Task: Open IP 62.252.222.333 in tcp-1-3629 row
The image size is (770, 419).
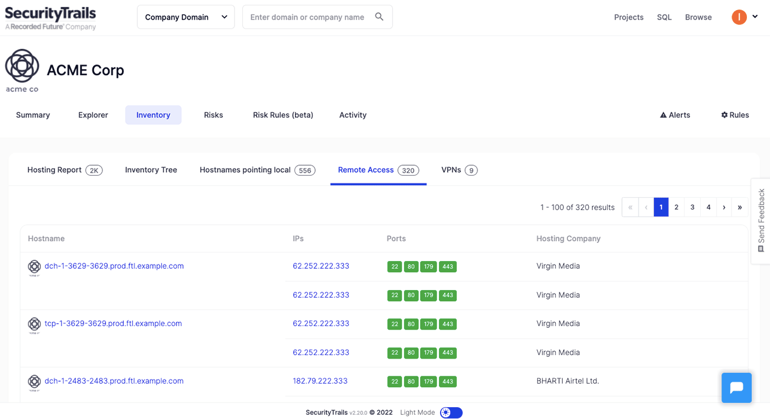Action: point(321,323)
